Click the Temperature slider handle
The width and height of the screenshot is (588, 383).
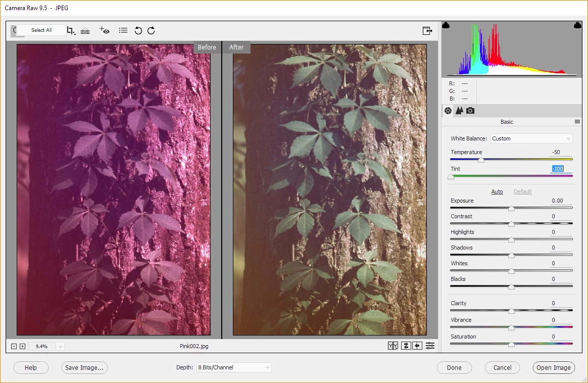tap(481, 160)
